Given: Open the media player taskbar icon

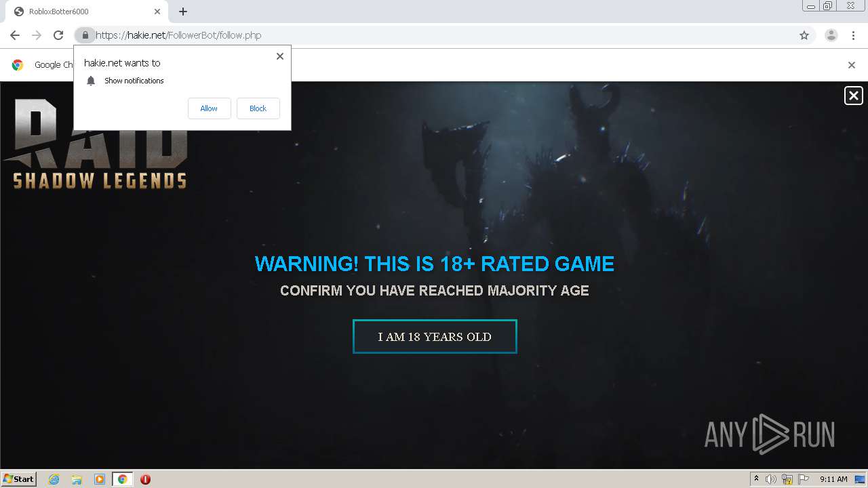Looking at the screenshot, I should click(100, 479).
